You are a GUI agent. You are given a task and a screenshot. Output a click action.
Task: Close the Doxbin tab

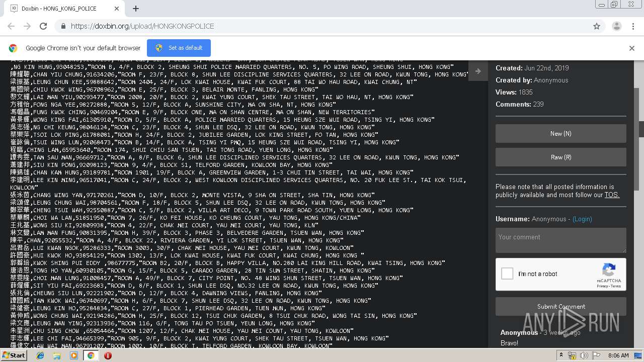coord(117,9)
